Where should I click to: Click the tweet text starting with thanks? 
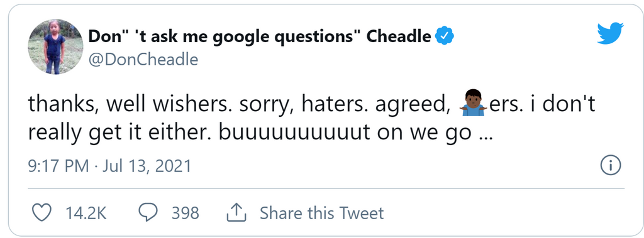(311, 119)
